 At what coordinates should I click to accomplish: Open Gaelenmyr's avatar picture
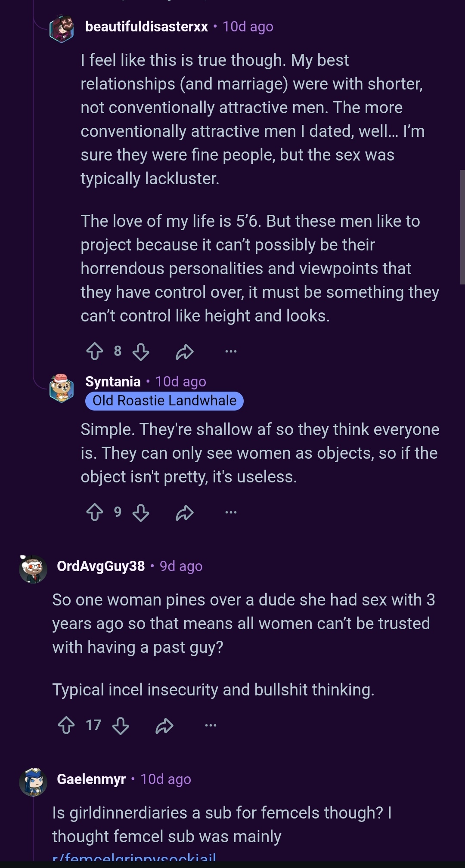tap(33, 782)
